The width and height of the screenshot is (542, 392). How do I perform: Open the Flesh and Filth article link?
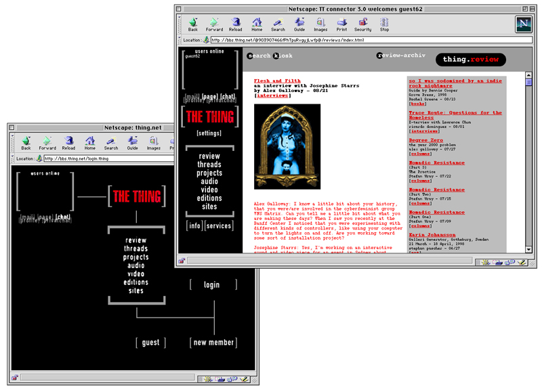pyautogui.click(x=277, y=81)
